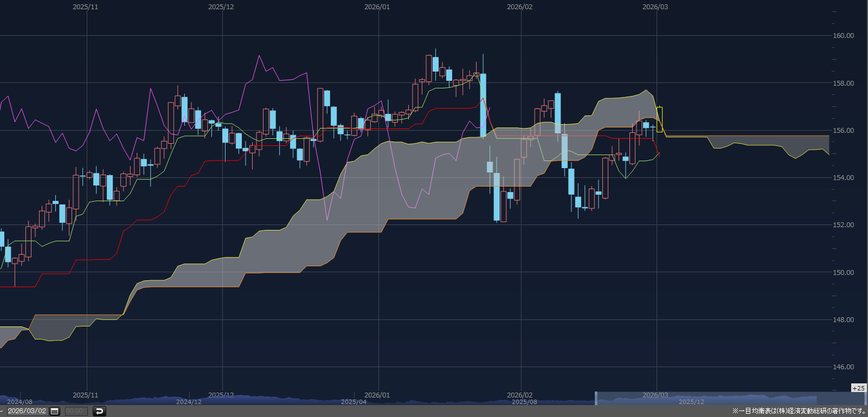
Task: Jump to 2024/12 in the navigator strip
Action: pyautogui.click(x=189, y=402)
